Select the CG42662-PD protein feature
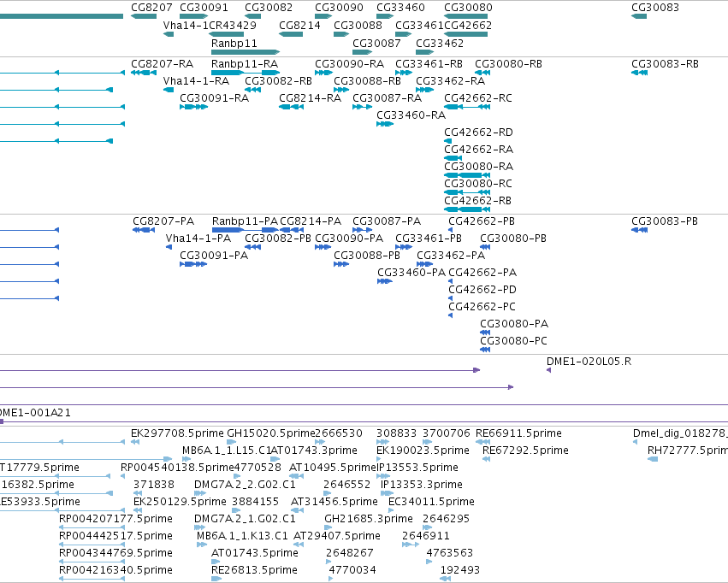 pyautogui.click(x=450, y=298)
